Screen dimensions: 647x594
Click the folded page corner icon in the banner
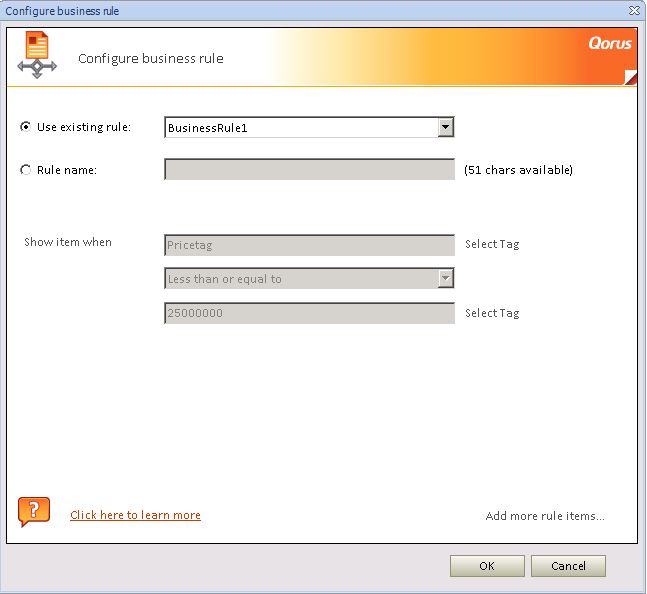pyautogui.click(x=630, y=78)
